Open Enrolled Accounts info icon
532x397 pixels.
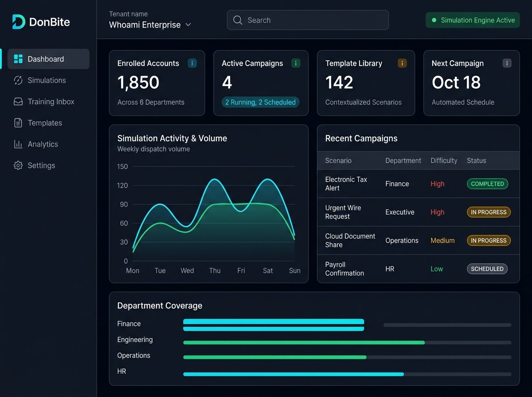point(192,63)
